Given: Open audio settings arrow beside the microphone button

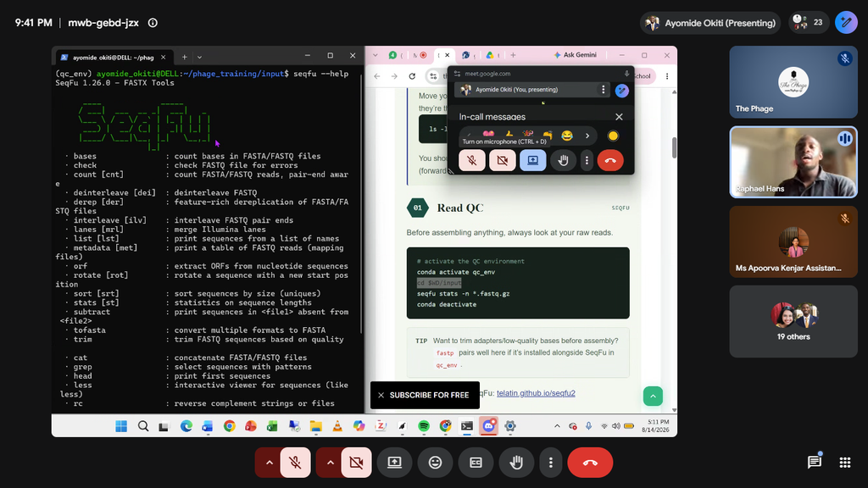Looking at the screenshot, I should [x=269, y=462].
